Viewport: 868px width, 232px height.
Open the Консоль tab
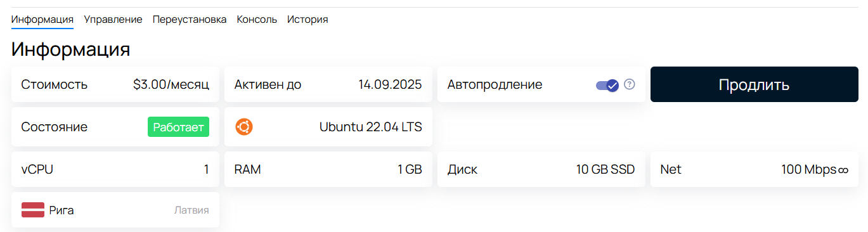pos(257,19)
